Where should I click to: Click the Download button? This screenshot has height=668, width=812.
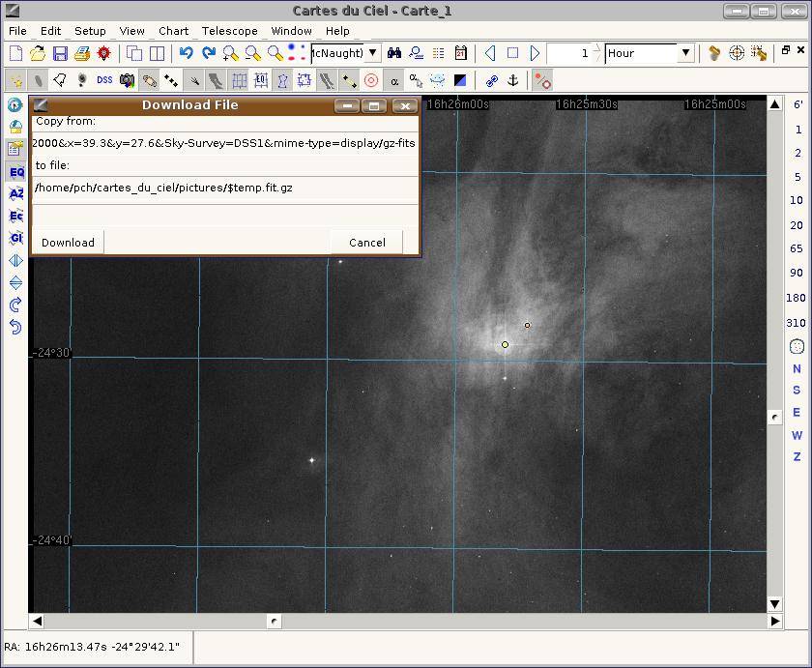tap(68, 243)
